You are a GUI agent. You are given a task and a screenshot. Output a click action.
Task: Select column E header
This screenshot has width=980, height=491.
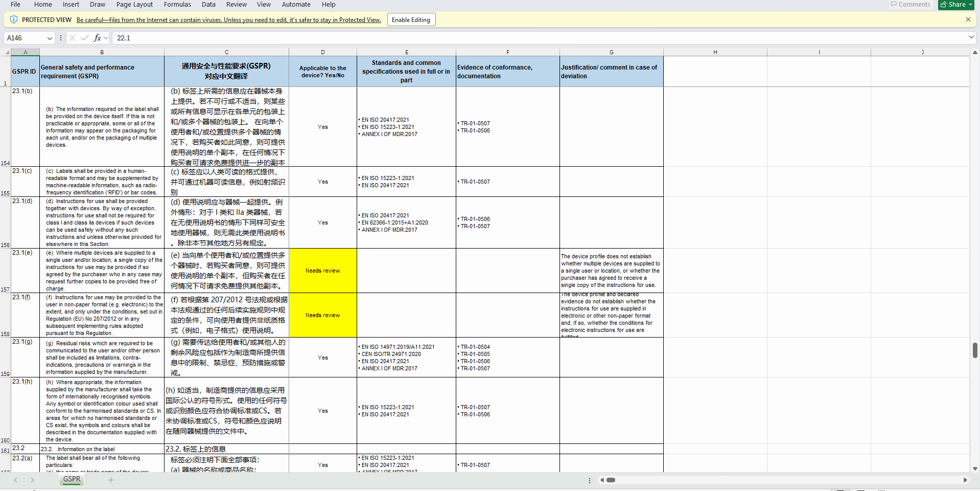pos(406,52)
